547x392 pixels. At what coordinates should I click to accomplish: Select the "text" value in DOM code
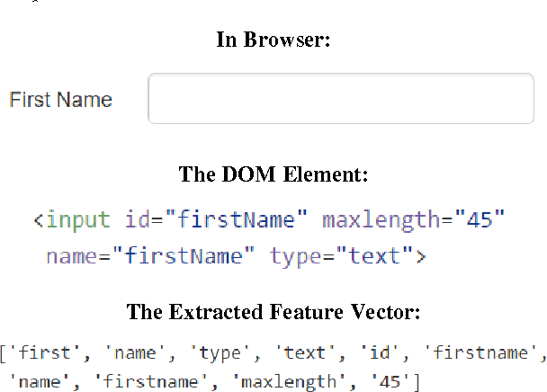(x=372, y=256)
